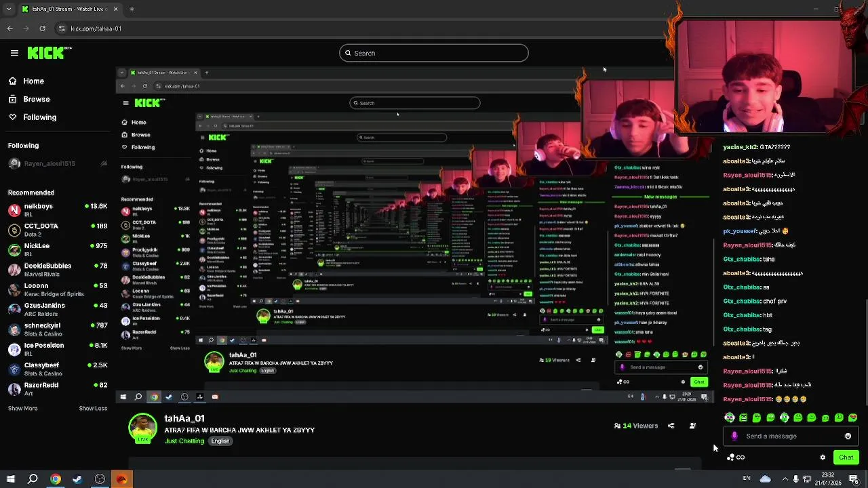This screenshot has height=488, width=868.
Task: Click the 14 Viewers count
Action: (636, 426)
